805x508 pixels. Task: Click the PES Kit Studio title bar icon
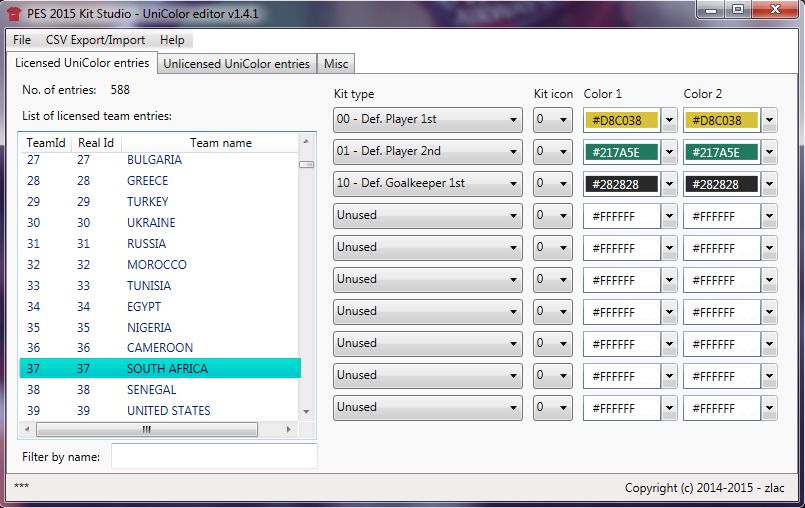coord(14,11)
